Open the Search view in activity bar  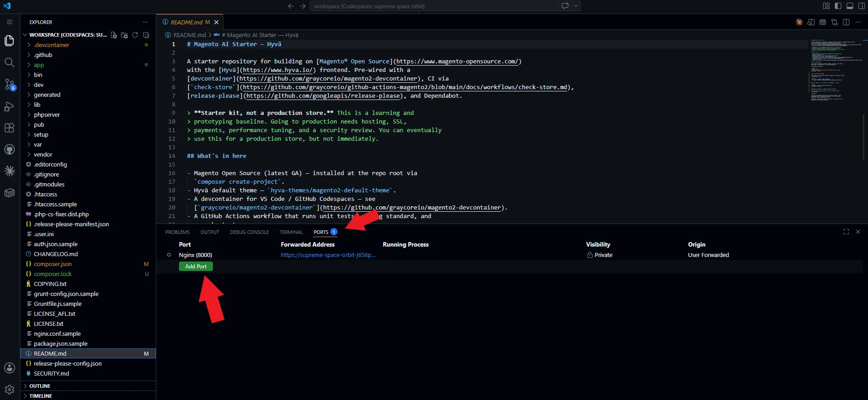(x=10, y=62)
